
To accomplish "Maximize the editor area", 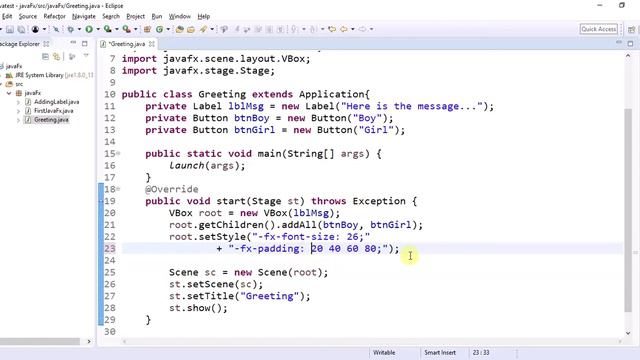I will pyautogui.click(x=630, y=43).
